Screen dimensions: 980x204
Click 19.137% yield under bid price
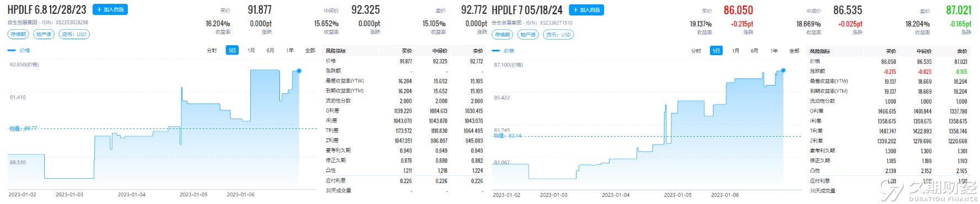[701, 24]
